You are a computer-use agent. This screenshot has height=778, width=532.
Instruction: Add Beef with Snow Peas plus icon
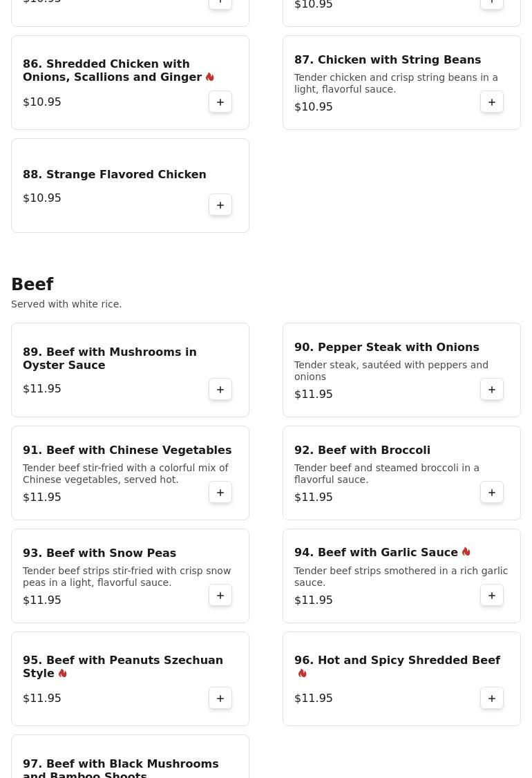click(220, 596)
